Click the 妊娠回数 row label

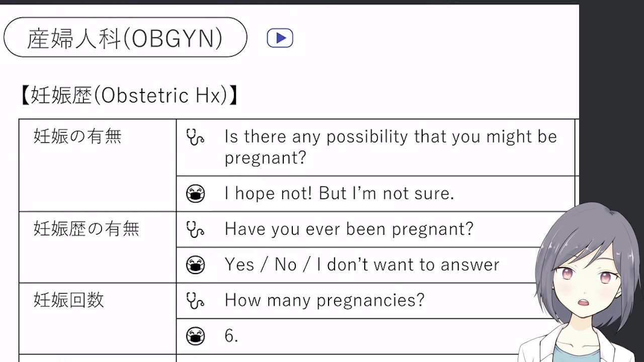pos(69,301)
